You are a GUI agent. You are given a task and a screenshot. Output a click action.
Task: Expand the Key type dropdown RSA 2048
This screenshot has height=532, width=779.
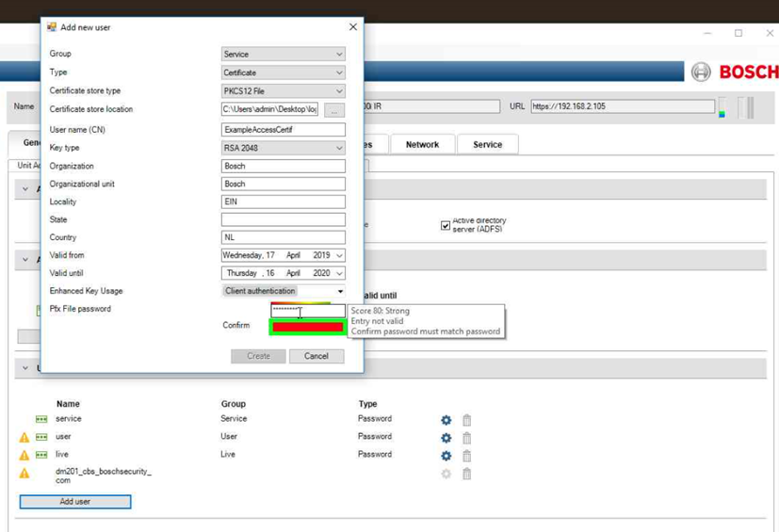[x=283, y=148]
